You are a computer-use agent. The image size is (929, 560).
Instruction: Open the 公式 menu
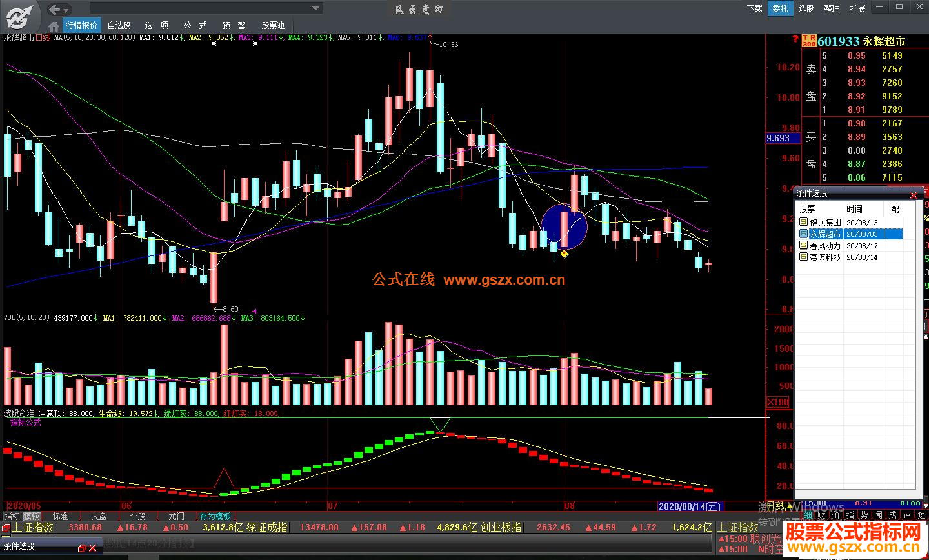pyautogui.click(x=195, y=25)
